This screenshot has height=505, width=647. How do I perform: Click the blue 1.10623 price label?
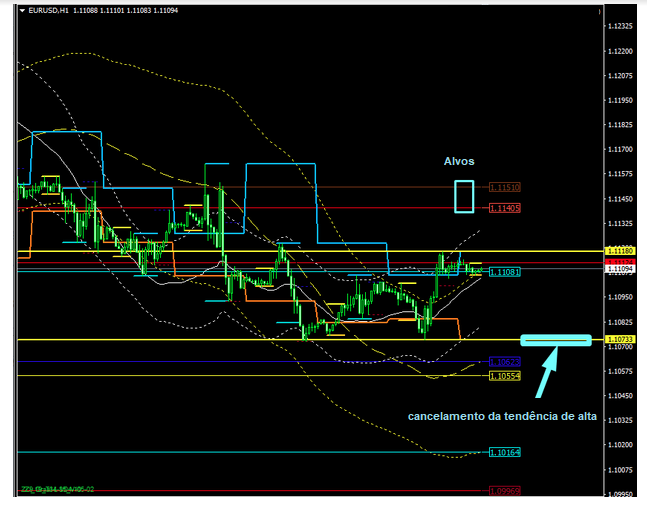504,361
